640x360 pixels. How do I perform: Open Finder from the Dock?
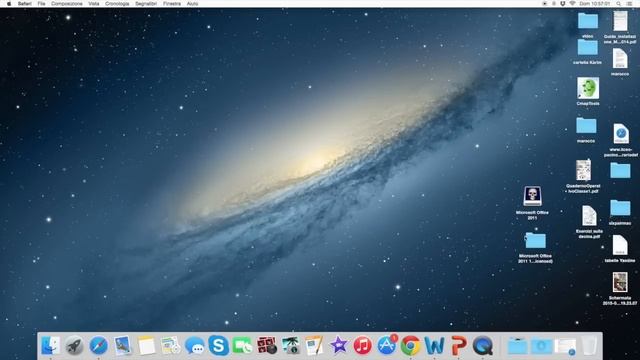pyautogui.click(x=51, y=346)
